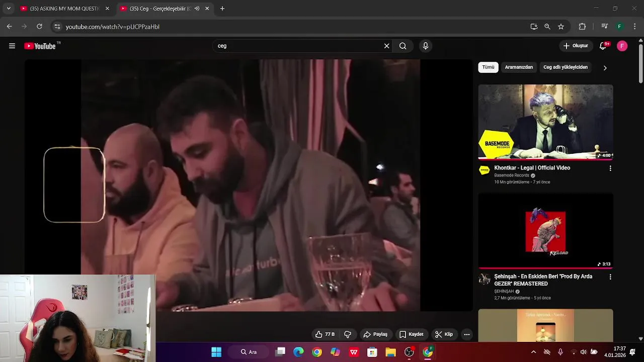Viewport: 644px width, 362px height.
Task: Close the ASKING MY MOM tab
Action: (x=107, y=9)
